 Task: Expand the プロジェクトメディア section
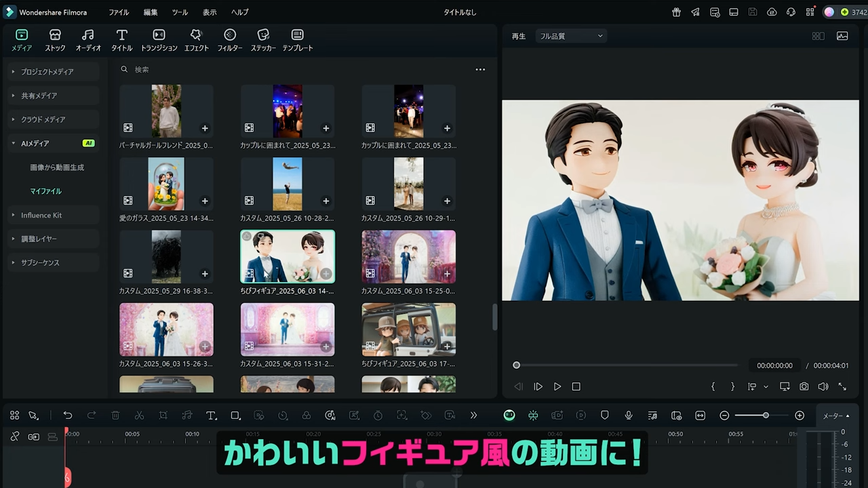click(x=54, y=72)
